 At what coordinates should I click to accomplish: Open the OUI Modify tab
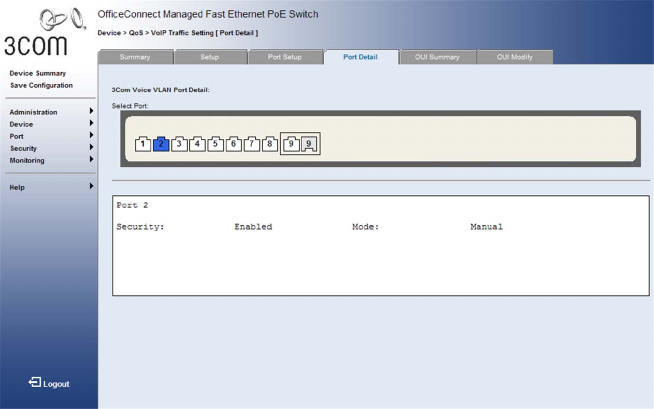tap(514, 57)
